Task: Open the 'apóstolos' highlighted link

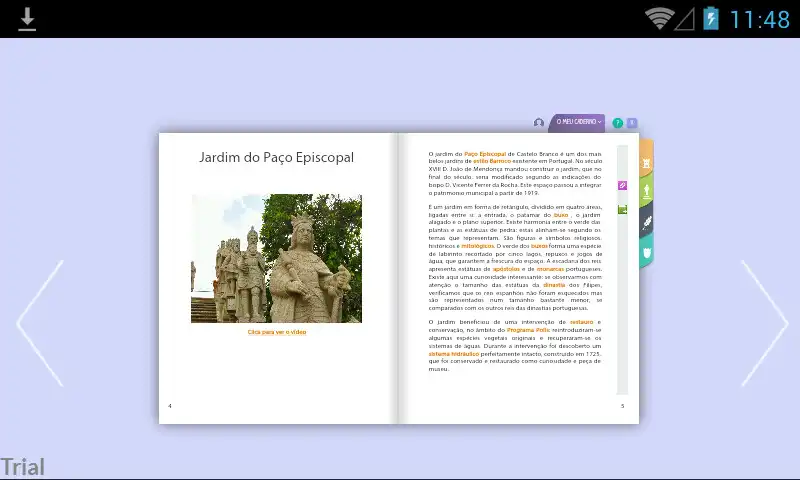Action: click(x=506, y=269)
